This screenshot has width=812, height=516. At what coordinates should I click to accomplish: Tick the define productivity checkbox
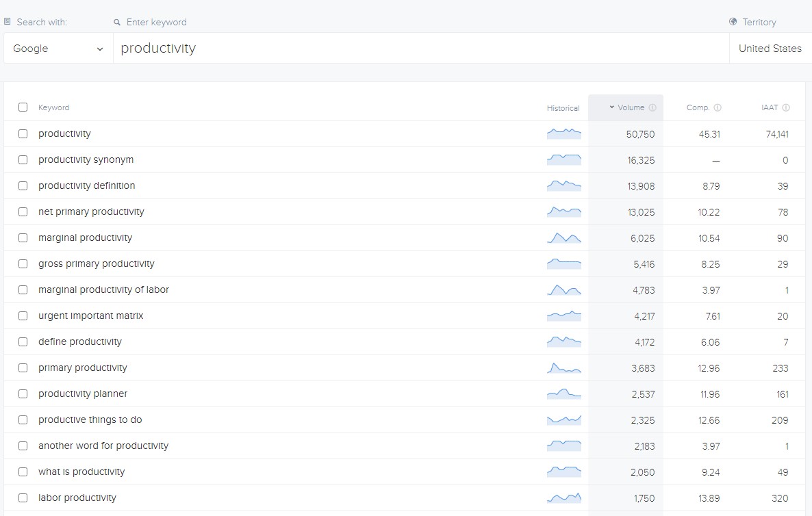tap(23, 341)
